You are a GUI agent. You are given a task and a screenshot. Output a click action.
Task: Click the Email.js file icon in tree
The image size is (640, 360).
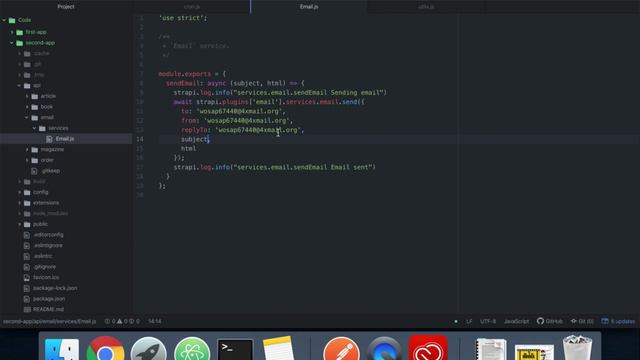pyautogui.click(x=49, y=139)
